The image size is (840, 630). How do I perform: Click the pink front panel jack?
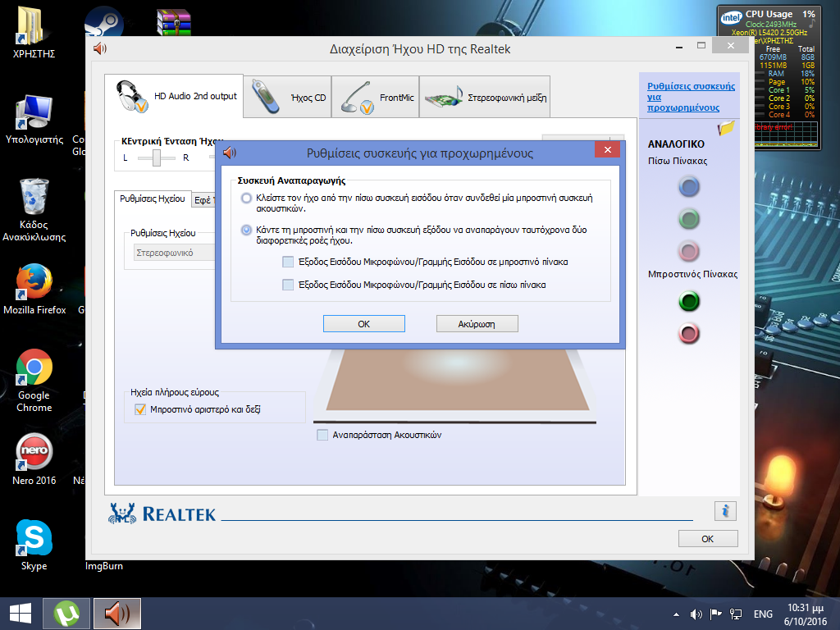pos(689,334)
